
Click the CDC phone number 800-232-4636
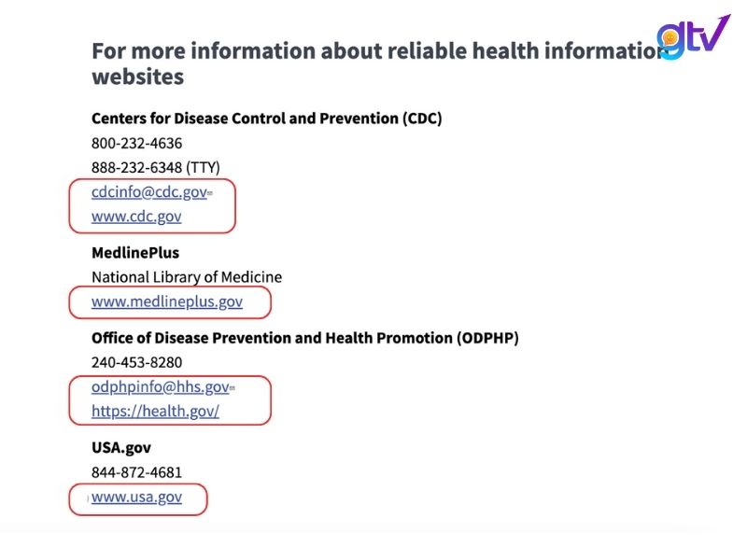coord(136,144)
